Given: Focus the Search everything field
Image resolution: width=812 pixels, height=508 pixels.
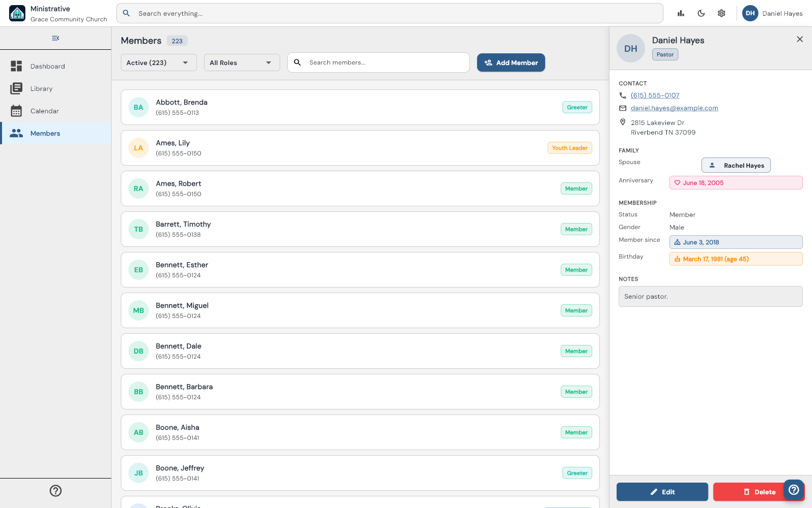Looking at the screenshot, I should point(390,13).
